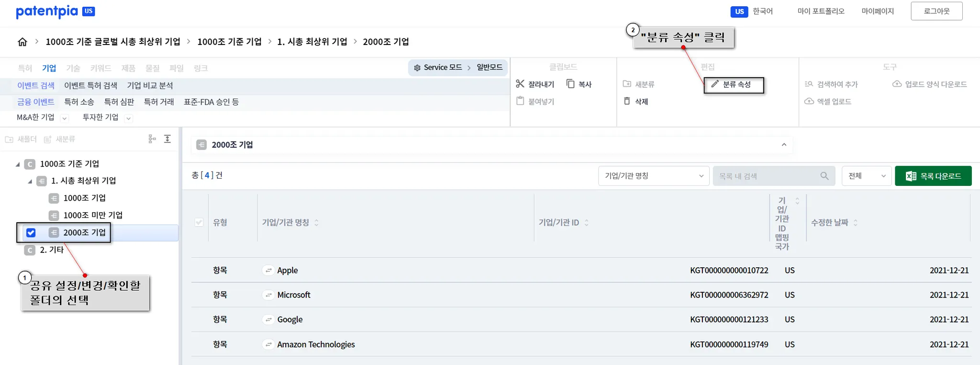Click the '2. 기타' category C icon
The height and width of the screenshot is (365, 980).
(x=30, y=250)
